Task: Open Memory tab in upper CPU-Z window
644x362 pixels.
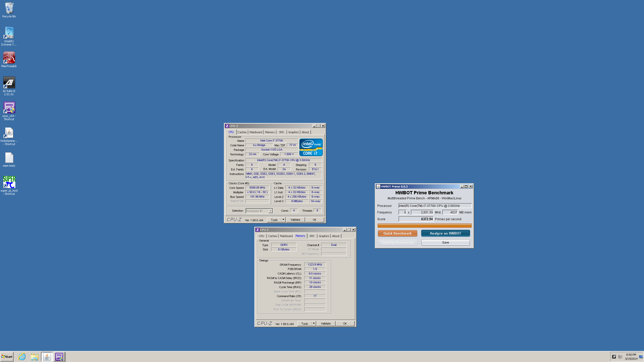Action: tap(270, 132)
